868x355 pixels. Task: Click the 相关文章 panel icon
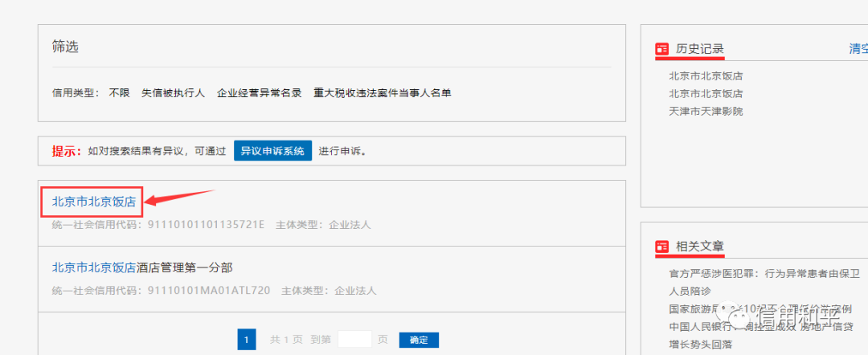661,247
